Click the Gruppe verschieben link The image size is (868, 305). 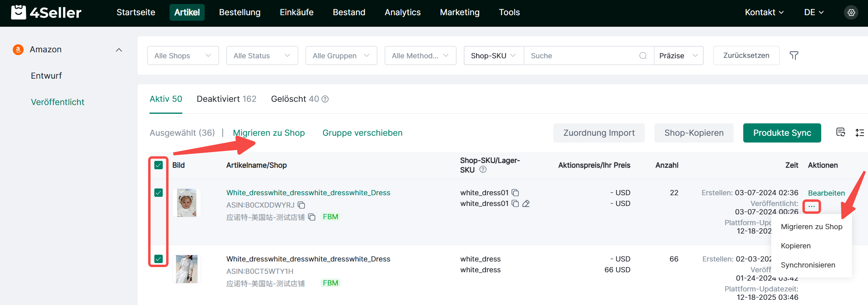click(x=362, y=133)
